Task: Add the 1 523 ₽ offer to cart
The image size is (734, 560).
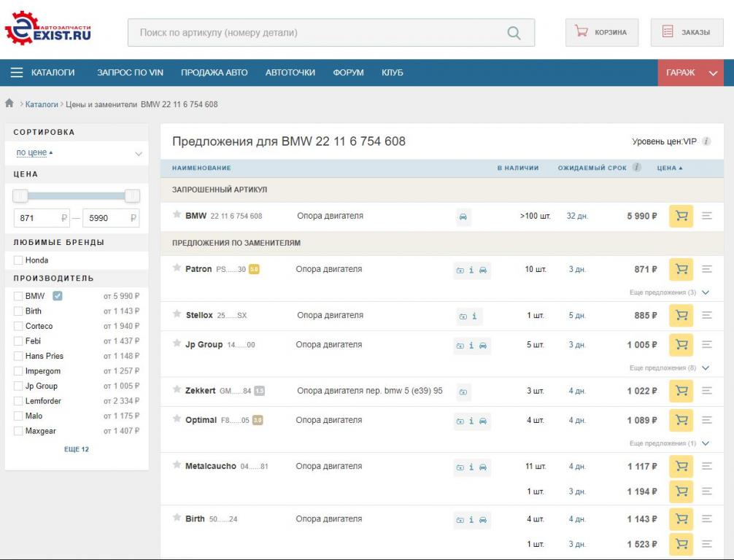Action: coord(681,544)
